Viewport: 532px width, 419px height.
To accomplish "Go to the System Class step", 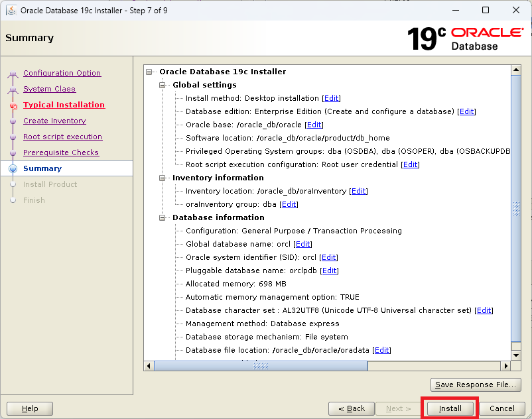I will coord(49,89).
